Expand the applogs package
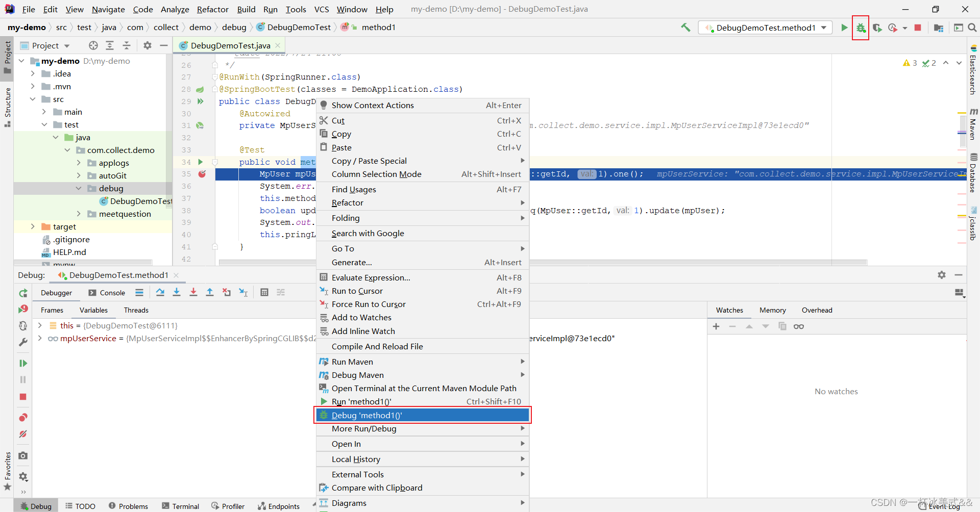Screen dimensions: 980x512 [x=79, y=163]
